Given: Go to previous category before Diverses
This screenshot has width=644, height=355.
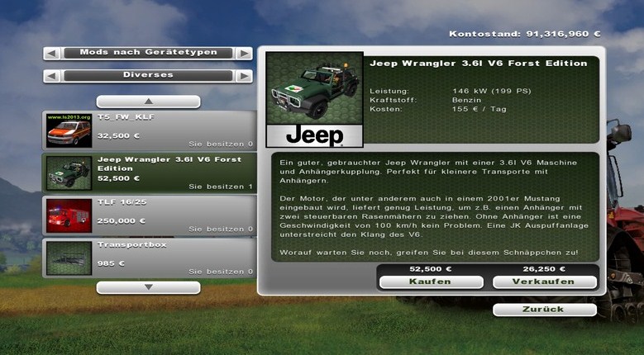Looking at the screenshot, I should 53,76.
